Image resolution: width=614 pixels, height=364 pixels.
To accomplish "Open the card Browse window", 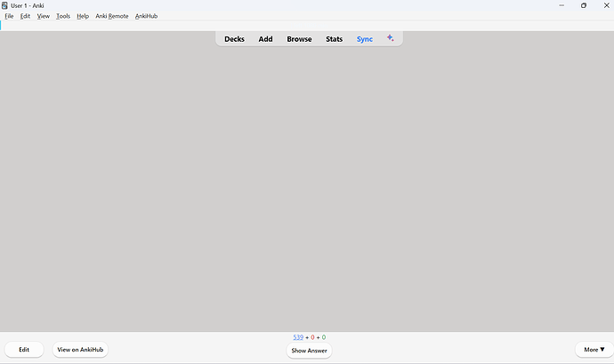I will tap(299, 39).
